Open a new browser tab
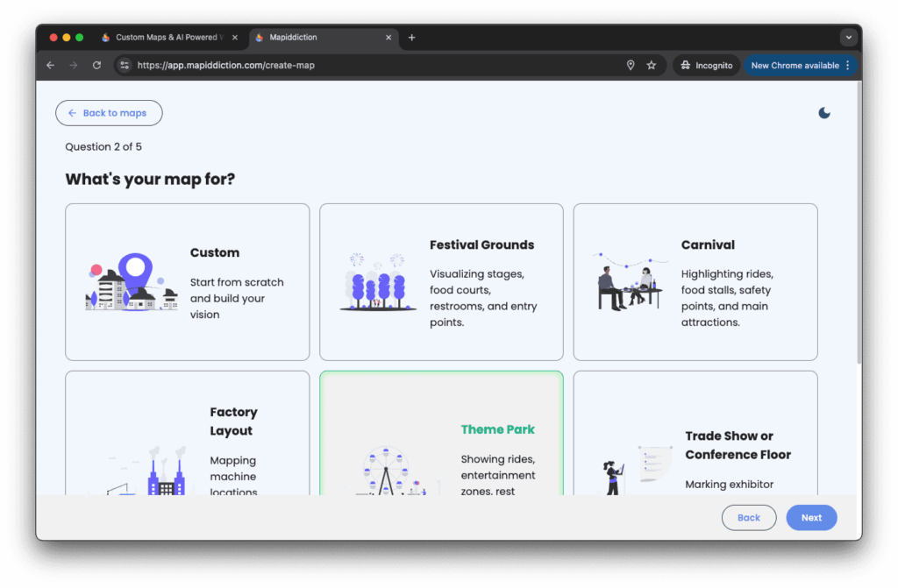 coord(412,38)
